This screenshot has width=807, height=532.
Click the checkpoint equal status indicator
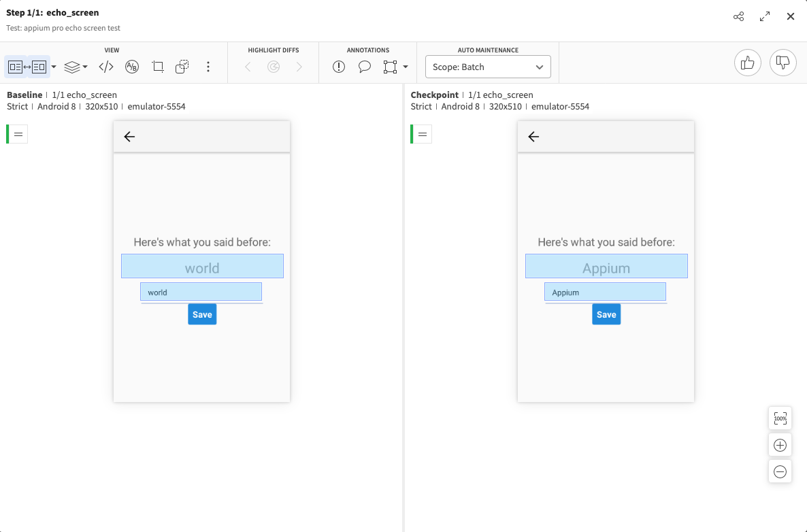[421, 134]
